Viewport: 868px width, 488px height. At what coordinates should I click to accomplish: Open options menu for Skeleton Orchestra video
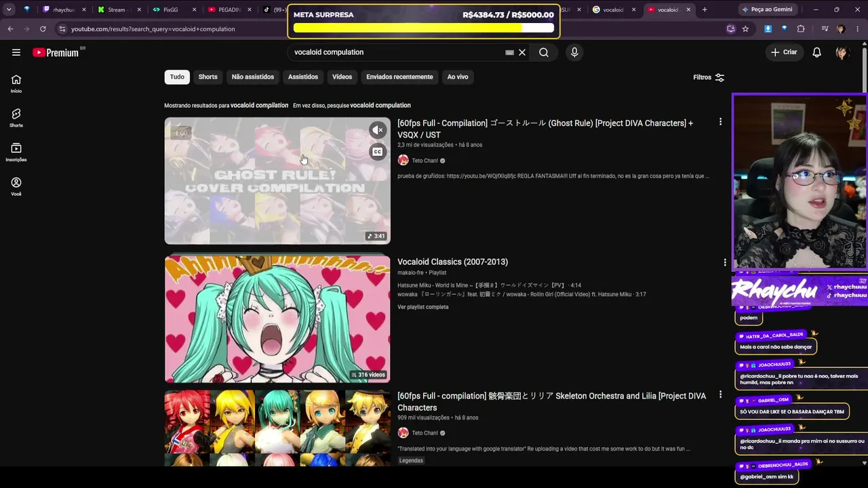tap(720, 394)
